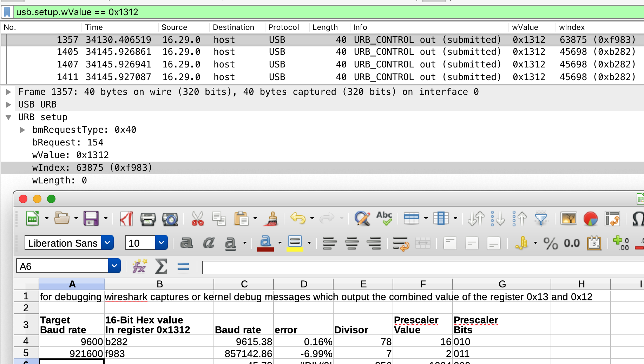This screenshot has width=644, height=364.
Task: Format cell as currency icon
Action: click(522, 243)
